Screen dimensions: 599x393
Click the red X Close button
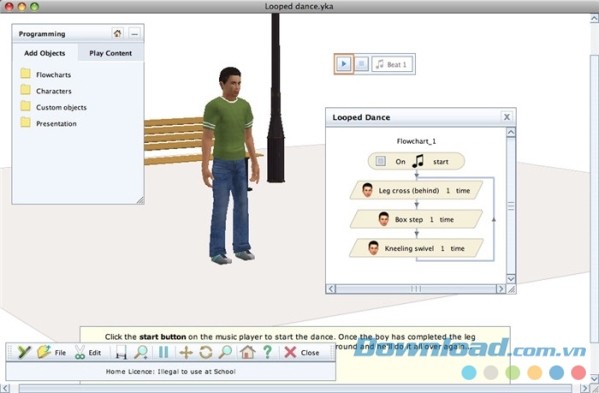pos(302,352)
